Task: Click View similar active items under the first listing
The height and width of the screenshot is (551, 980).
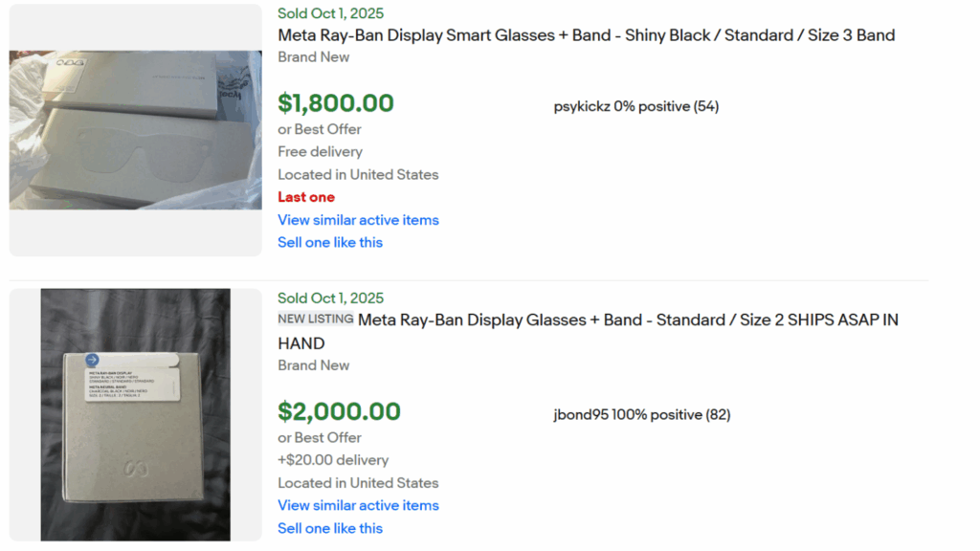Action: 358,220
